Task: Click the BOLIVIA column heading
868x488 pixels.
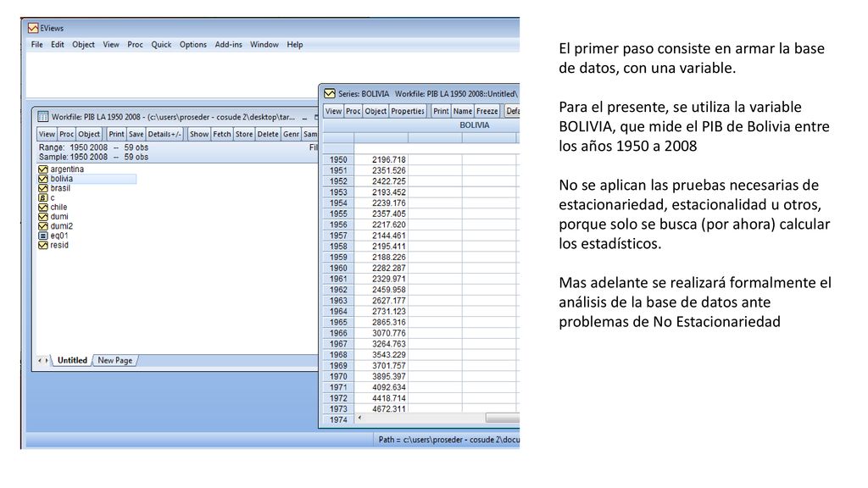Action: pos(475,125)
